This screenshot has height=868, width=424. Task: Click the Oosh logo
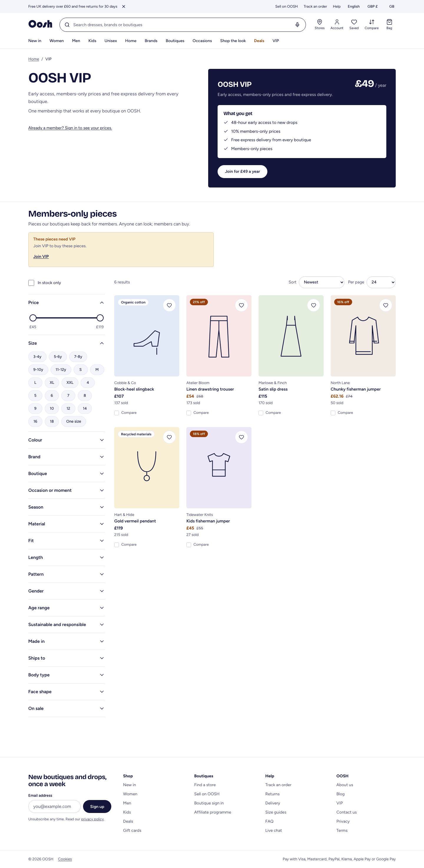pyautogui.click(x=40, y=24)
